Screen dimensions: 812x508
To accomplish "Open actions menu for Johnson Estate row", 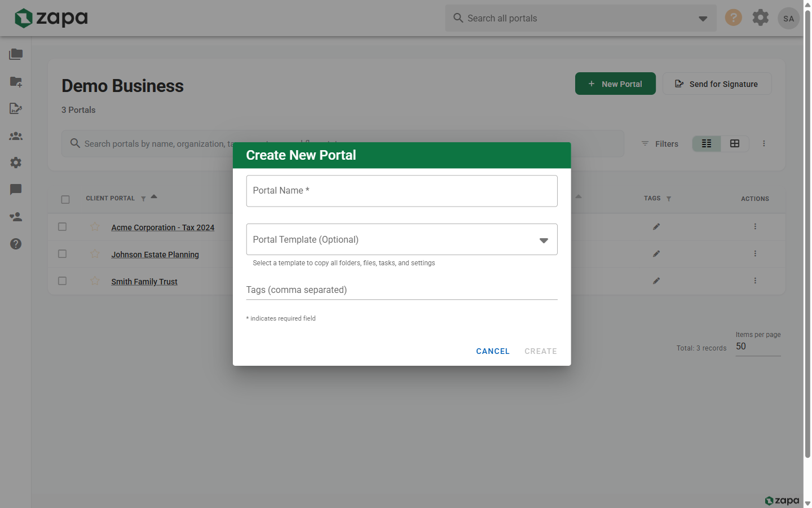I will [755, 254].
